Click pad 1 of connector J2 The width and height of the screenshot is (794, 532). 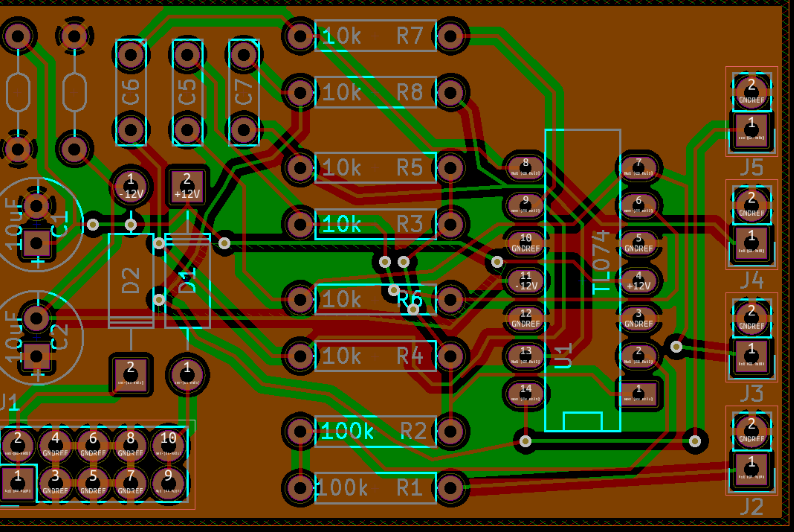coord(750,467)
